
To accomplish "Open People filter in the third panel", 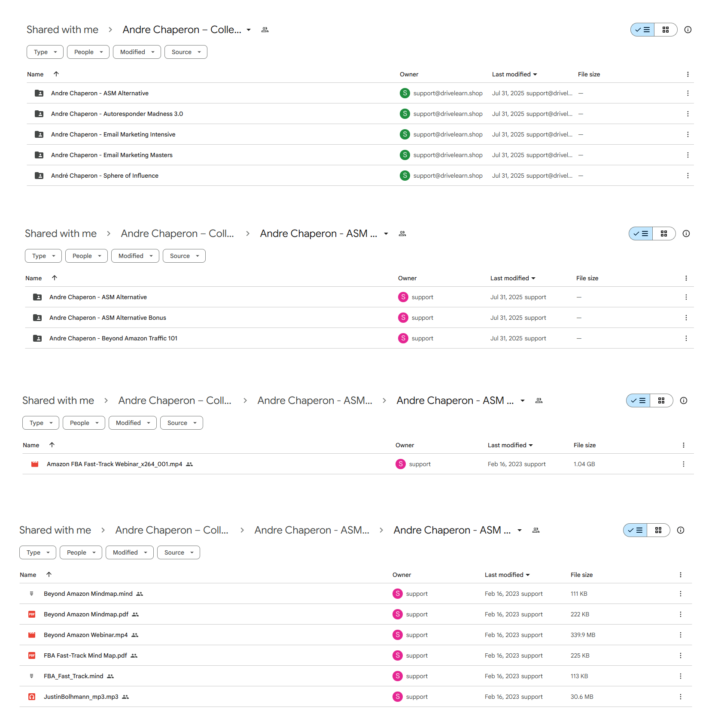I will click(84, 423).
